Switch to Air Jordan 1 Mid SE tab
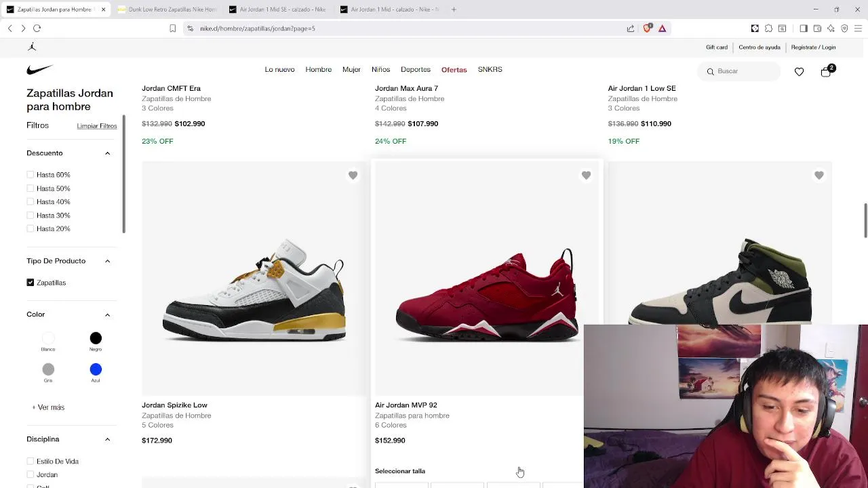868x488 pixels. 277,9
